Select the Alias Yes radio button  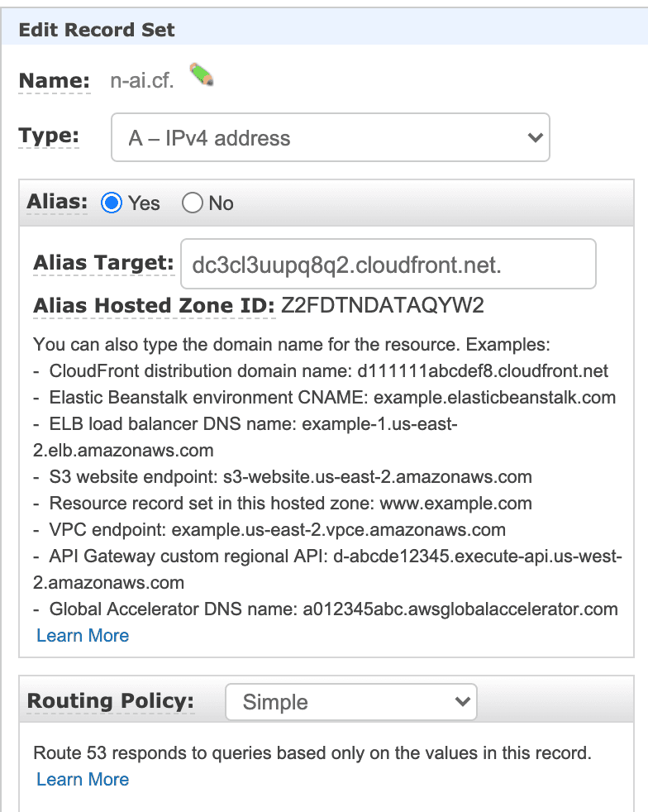112,203
